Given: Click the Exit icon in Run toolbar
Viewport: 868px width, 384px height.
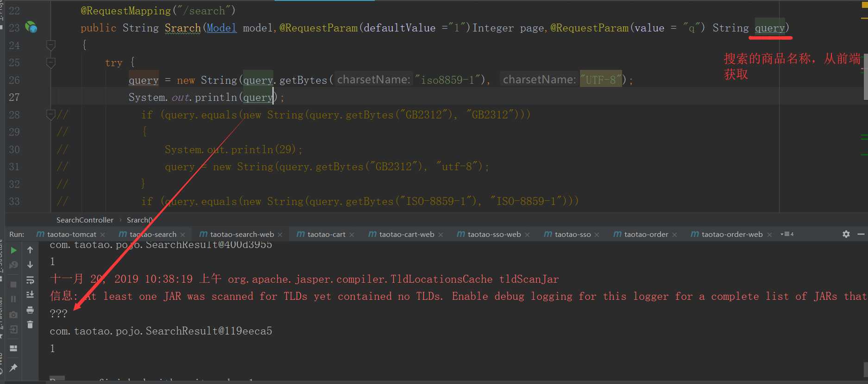Looking at the screenshot, I should click(13, 329).
